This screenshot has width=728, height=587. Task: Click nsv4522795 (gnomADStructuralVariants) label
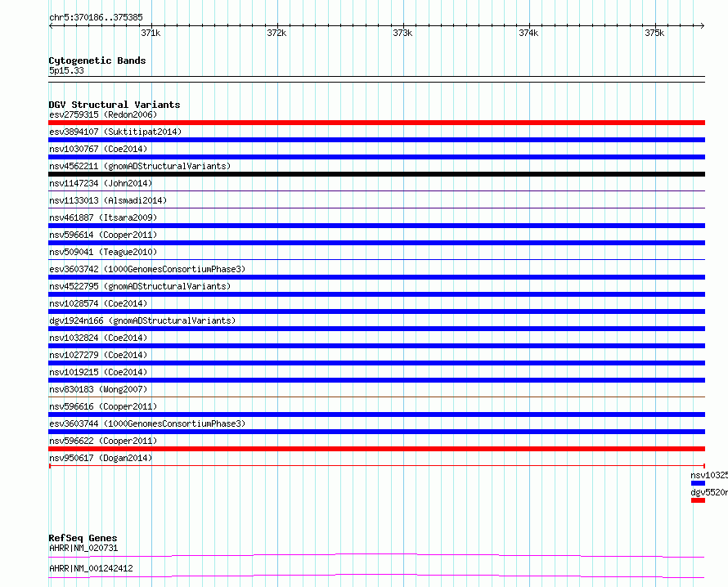click(x=140, y=286)
